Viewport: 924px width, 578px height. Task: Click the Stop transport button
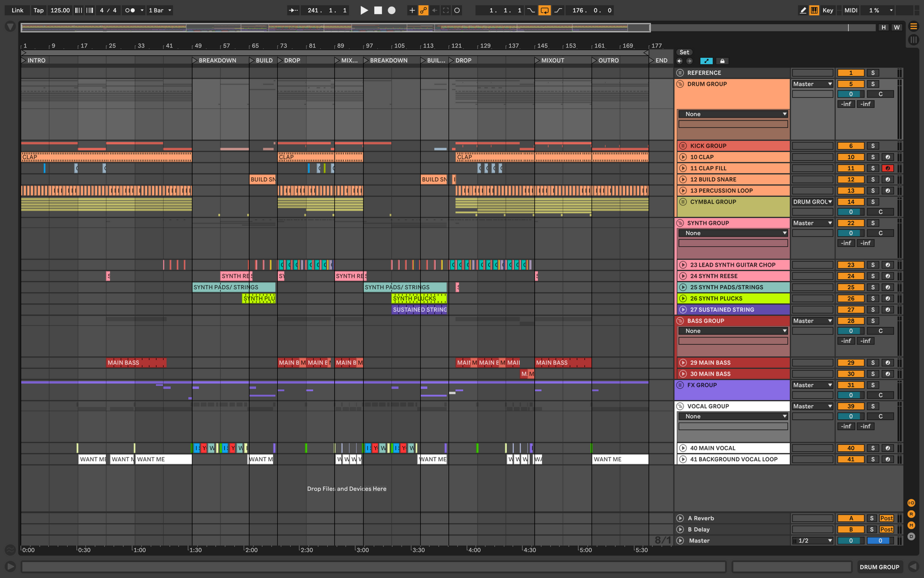[x=378, y=10]
